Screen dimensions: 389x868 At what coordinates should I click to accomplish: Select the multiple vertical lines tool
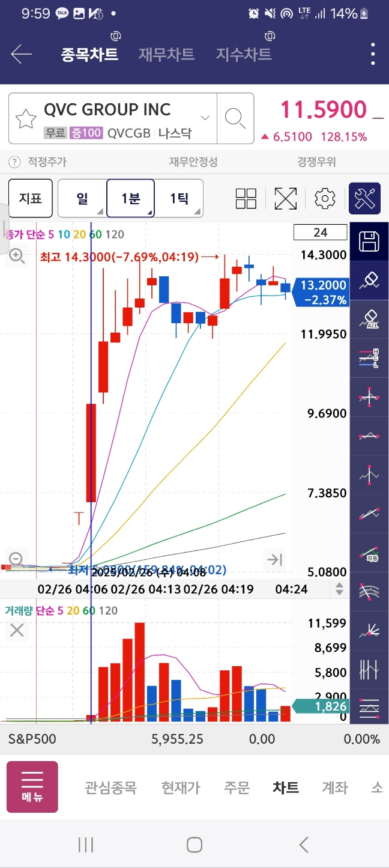coord(369,669)
